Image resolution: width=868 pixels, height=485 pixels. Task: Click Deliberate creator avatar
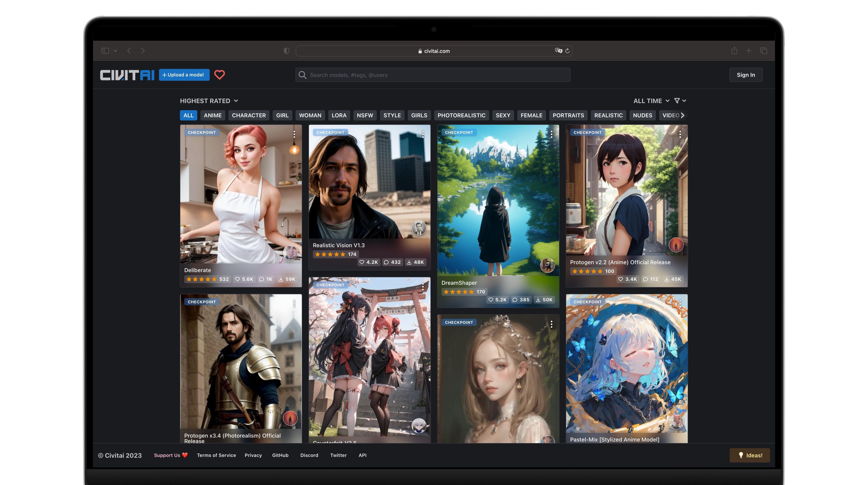coord(290,253)
